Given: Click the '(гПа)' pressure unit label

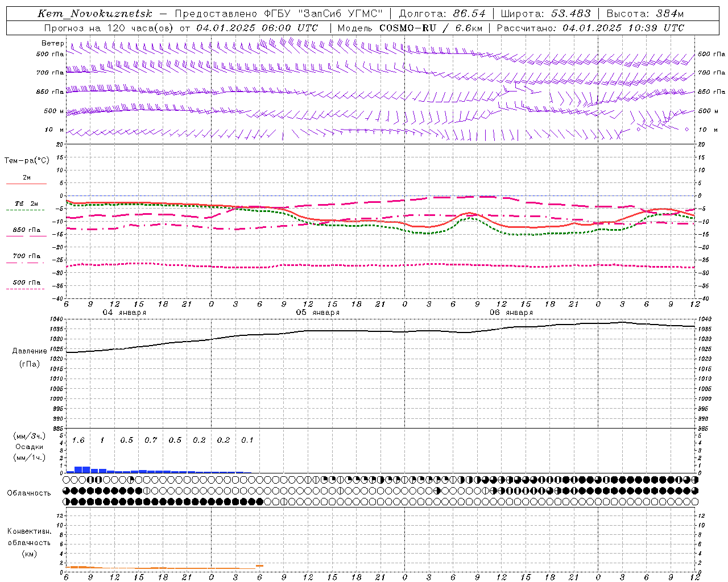Looking at the screenshot, I should (30, 364).
